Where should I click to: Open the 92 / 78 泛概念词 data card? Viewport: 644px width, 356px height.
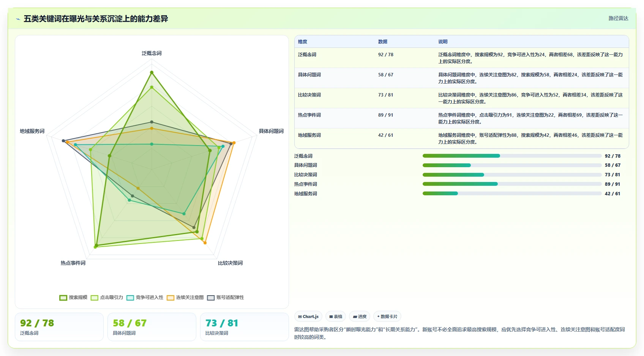click(59, 327)
